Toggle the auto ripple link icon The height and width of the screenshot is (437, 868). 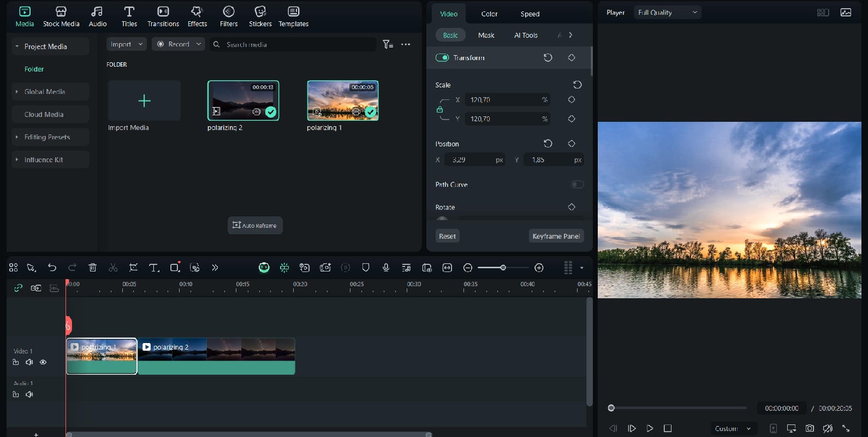click(18, 288)
